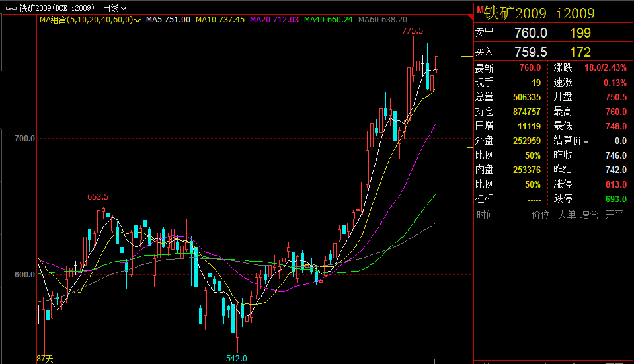
Task: Click the 买入 bid label
Action: [x=485, y=52]
